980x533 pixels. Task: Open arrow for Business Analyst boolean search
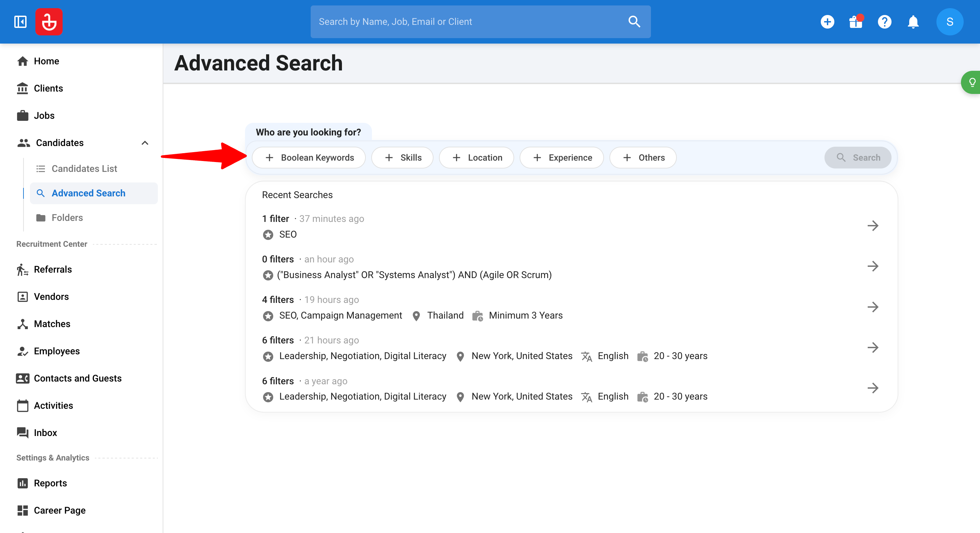click(873, 266)
